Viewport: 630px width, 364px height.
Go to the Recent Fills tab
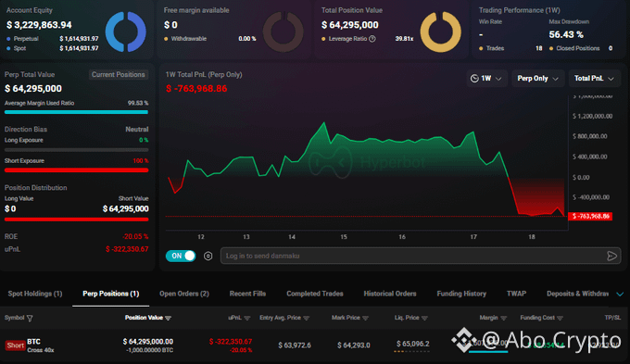247,294
